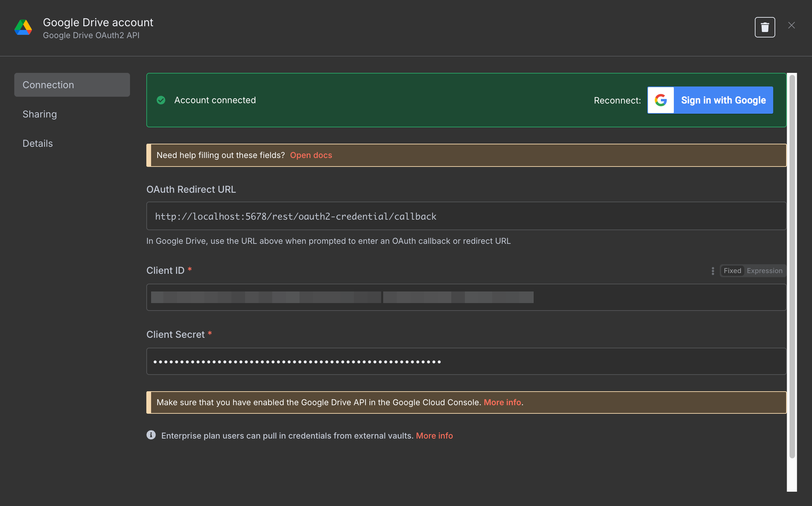The width and height of the screenshot is (812, 506).
Task: Click the 'Google Drive account' title text
Action: coord(98,22)
